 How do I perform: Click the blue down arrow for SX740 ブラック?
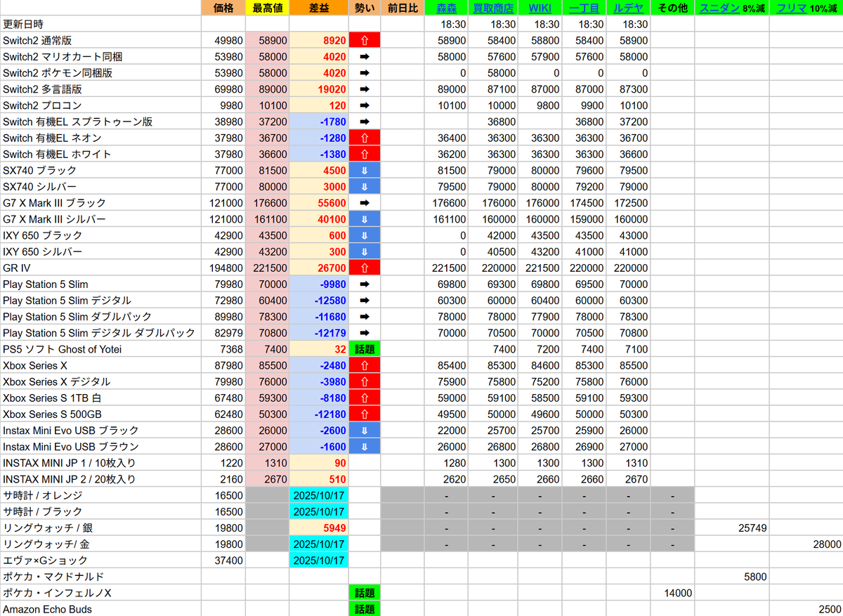pos(364,170)
